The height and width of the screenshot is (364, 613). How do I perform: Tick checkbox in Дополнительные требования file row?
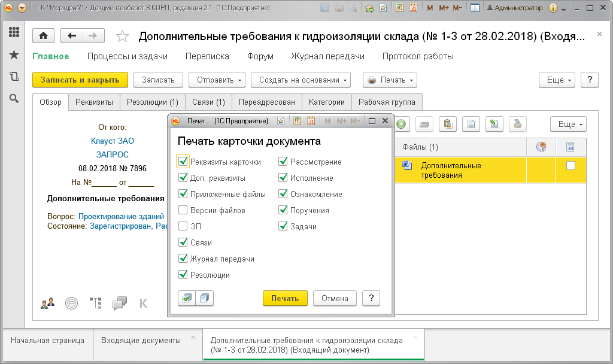pyautogui.click(x=570, y=166)
